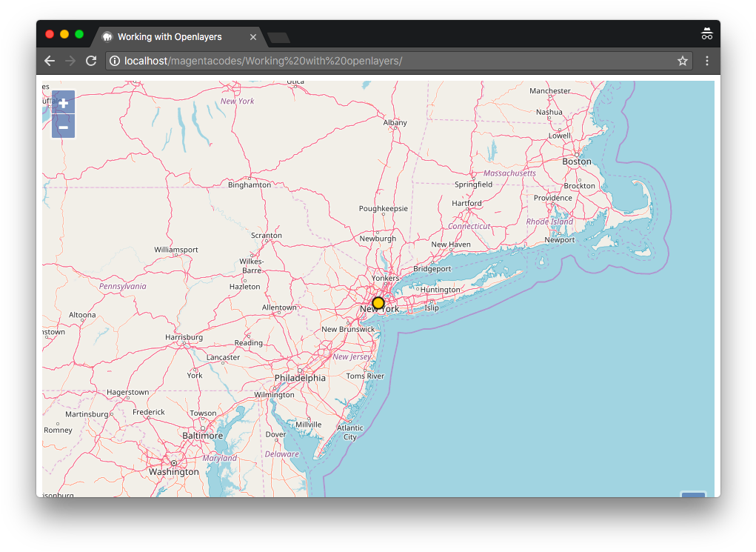Click the red close window button
The height and width of the screenshot is (552, 756).
(49, 34)
